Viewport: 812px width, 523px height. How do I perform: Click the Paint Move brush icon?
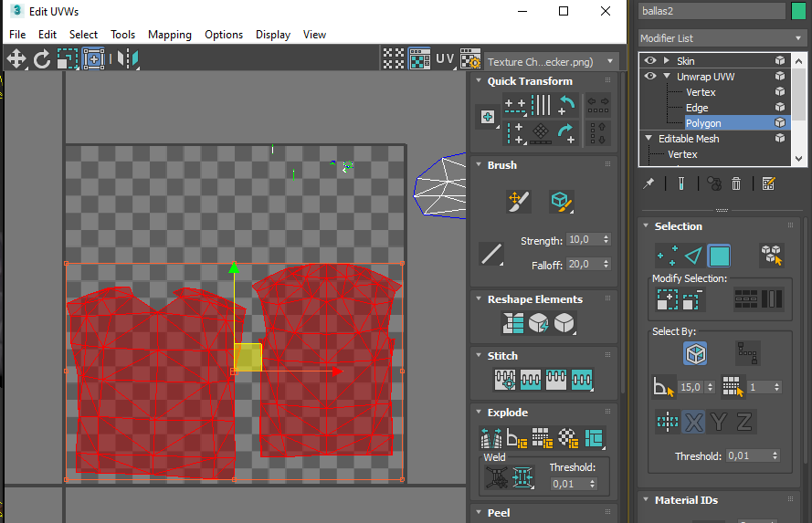click(x=519, y=202)
